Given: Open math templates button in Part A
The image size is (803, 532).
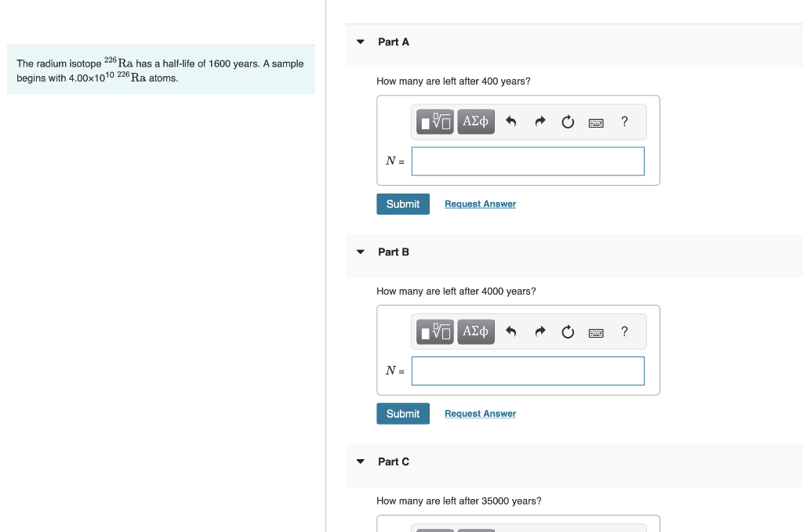Looking at the screenshot, I should (434, 121).
